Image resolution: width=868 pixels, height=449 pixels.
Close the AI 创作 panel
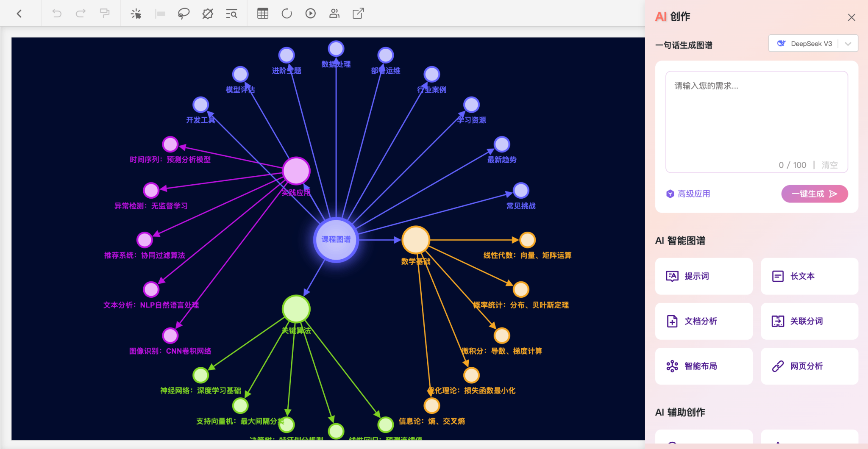851,17
